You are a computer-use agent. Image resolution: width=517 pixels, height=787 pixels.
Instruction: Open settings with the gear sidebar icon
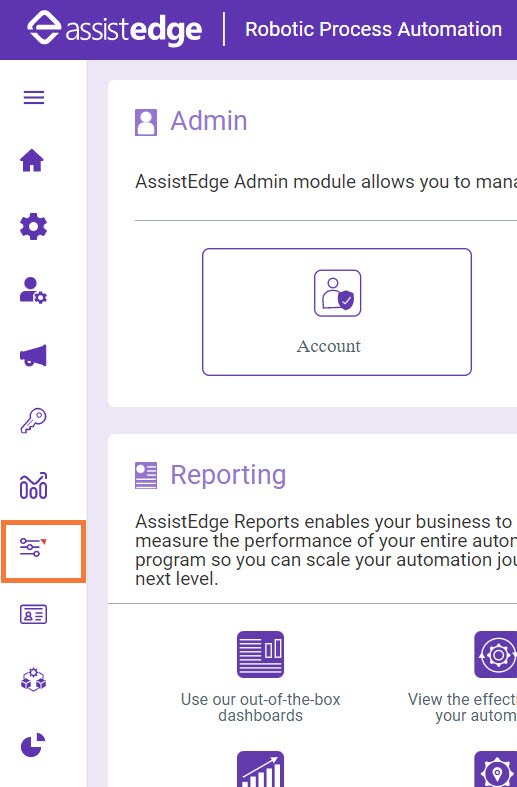pyautogui.click(x=33, y=226)
